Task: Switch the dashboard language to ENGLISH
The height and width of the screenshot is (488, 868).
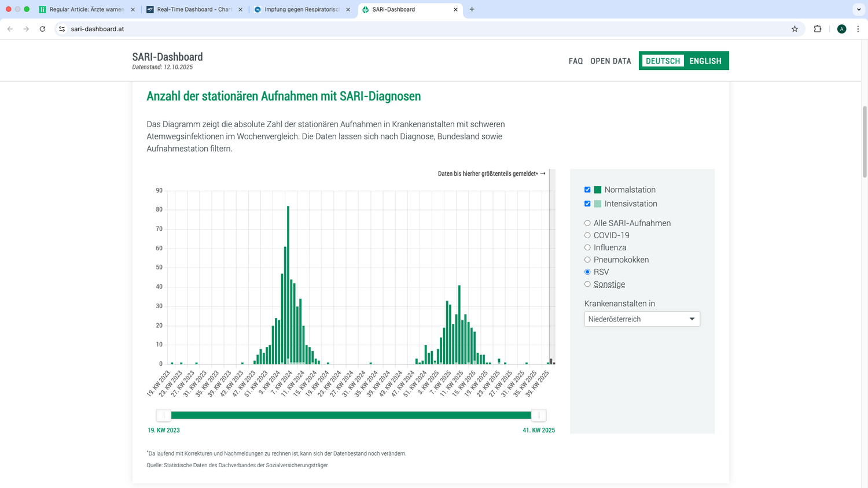Action: [705, 61]
